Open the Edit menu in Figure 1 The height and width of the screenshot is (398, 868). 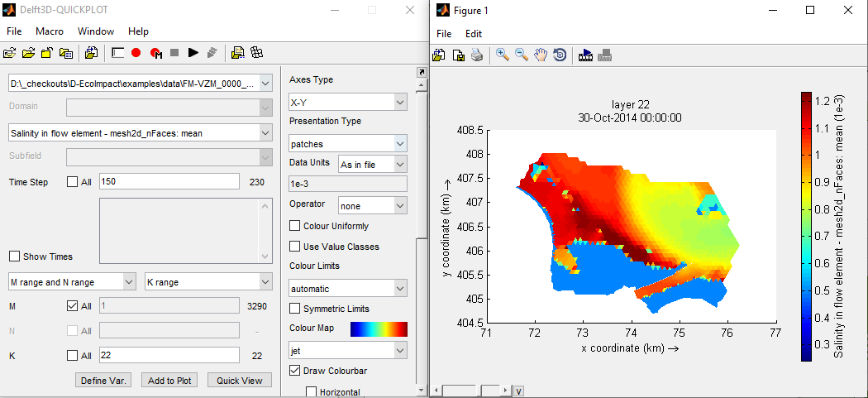tap(473, 34)
